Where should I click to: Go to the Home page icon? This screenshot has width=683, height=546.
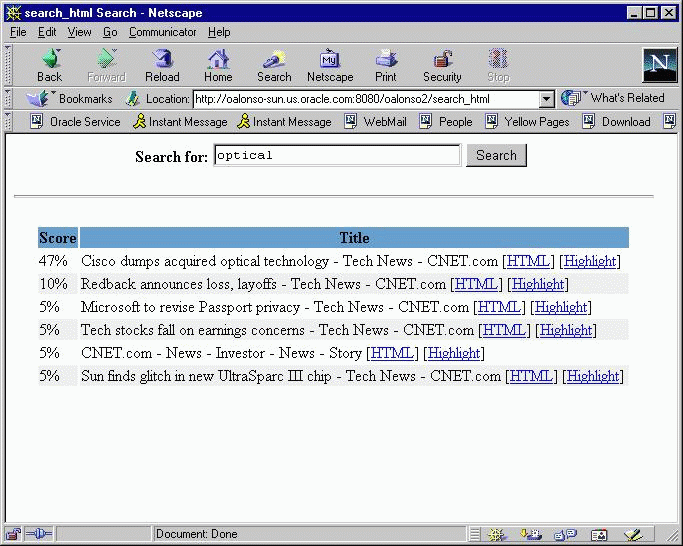pyautogui.click(x=218, y=65)
